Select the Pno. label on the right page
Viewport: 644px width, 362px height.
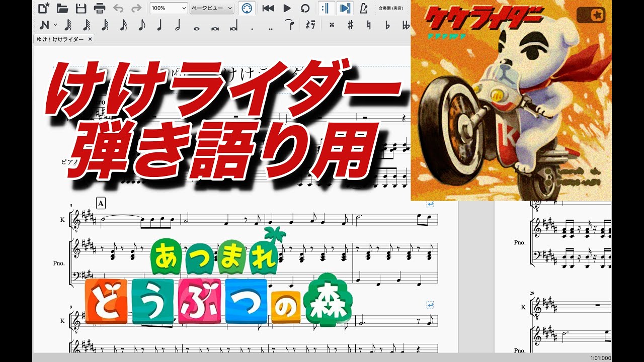(x=520, y=242)
